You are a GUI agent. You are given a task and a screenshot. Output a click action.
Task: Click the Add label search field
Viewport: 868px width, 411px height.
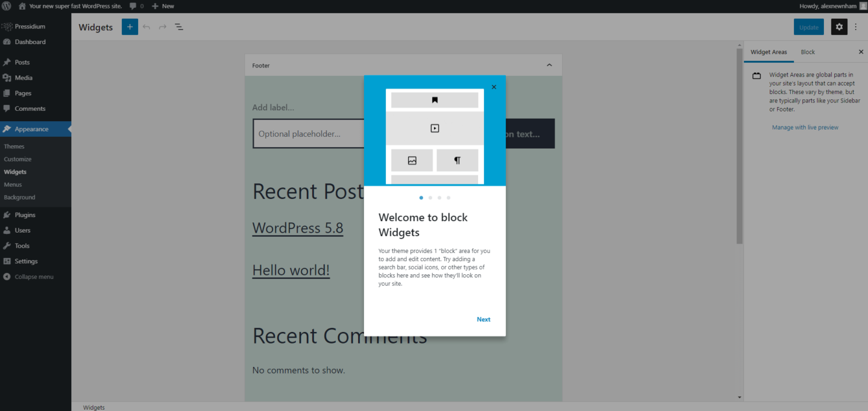[273, 107]
